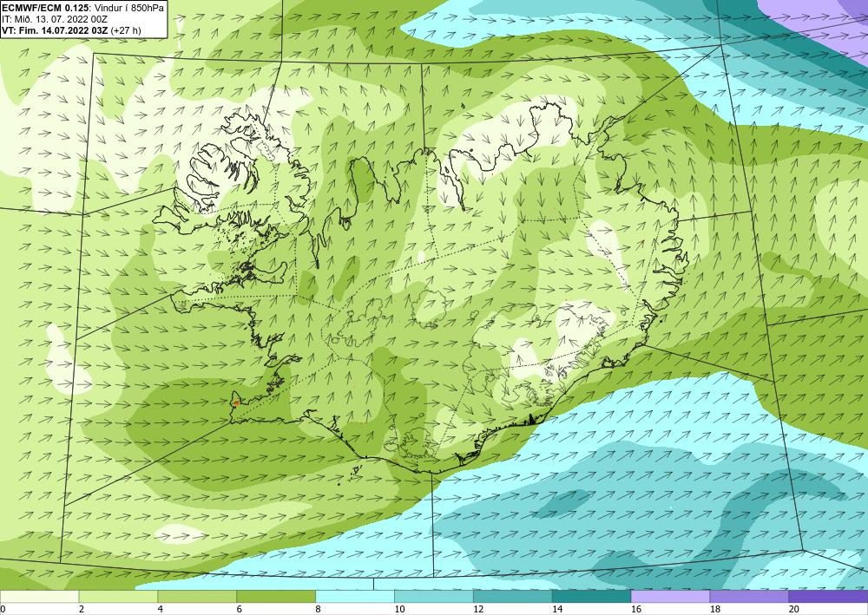Screen dimensions: 868x615
Task: Click the legend value label '14'
Action: [x=557, y=610]
